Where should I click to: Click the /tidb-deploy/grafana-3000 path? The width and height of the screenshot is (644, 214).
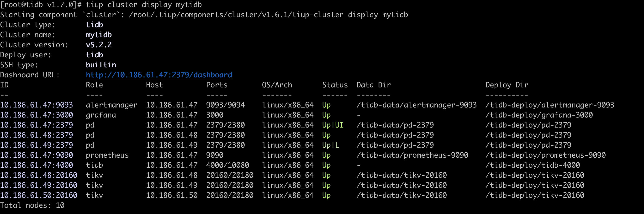tap(539, 115)
